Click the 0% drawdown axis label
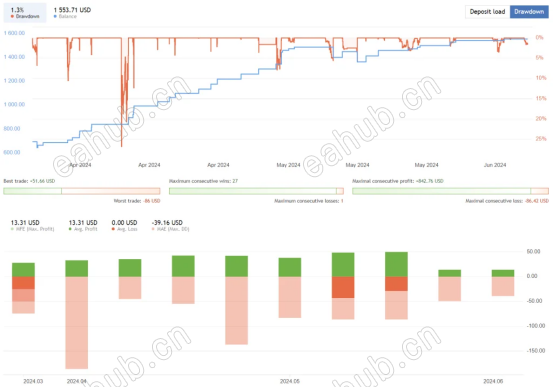Screen dimensions: 553x387 pyautogui.click(x=540, y=37)
